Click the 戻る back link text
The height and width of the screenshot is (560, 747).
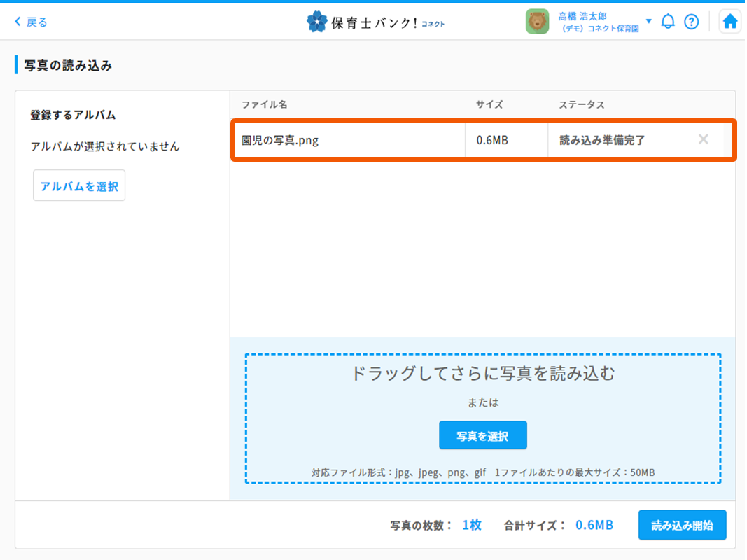pyautogui.click(x=37, y=22)
